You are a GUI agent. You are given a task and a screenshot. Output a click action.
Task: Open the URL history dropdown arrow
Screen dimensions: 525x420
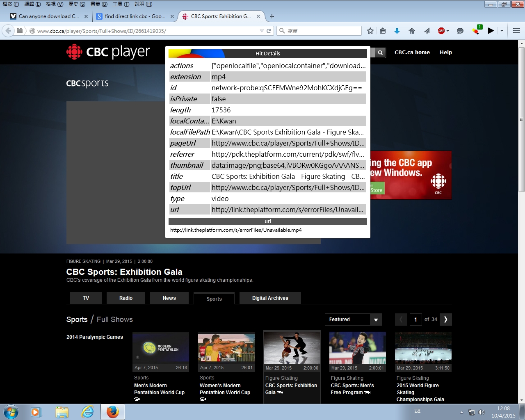[262, 31]
